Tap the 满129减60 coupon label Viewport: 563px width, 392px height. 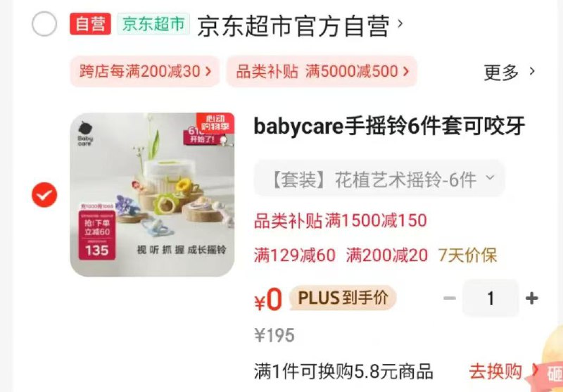(295, 255)
